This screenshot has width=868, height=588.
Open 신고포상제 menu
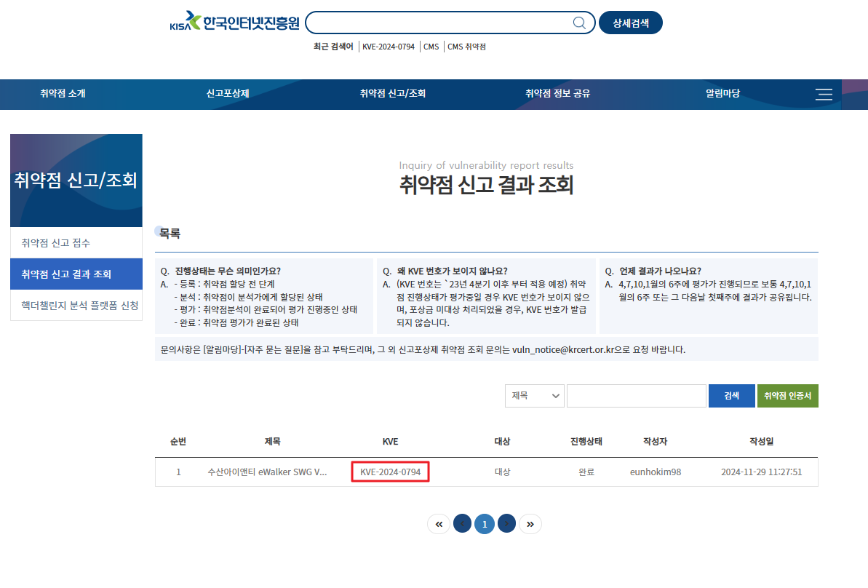(x=228, y=94)
